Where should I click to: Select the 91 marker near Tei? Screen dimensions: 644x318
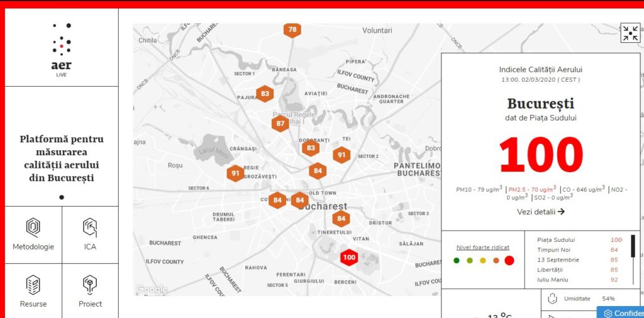click(341, 155)
